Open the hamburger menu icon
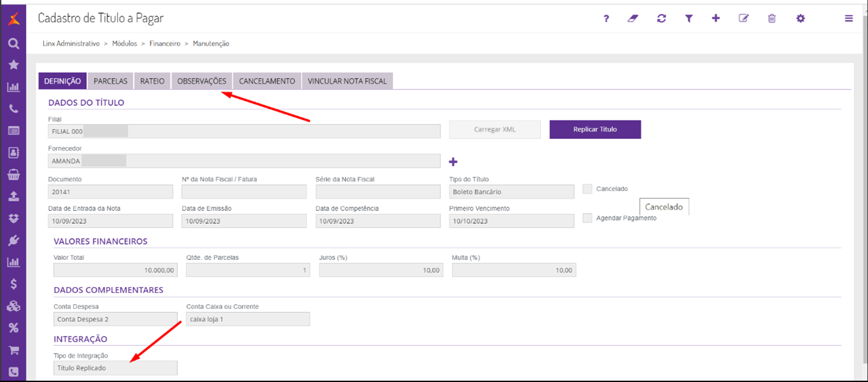Viewport: 868px width, 382px height. [x=848, y=19]
